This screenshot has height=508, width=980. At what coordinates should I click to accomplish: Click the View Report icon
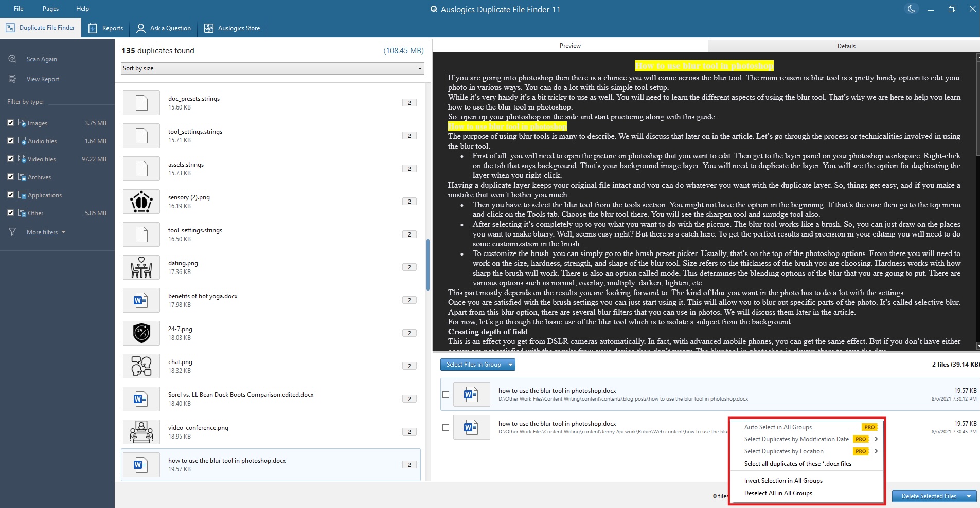12,79
